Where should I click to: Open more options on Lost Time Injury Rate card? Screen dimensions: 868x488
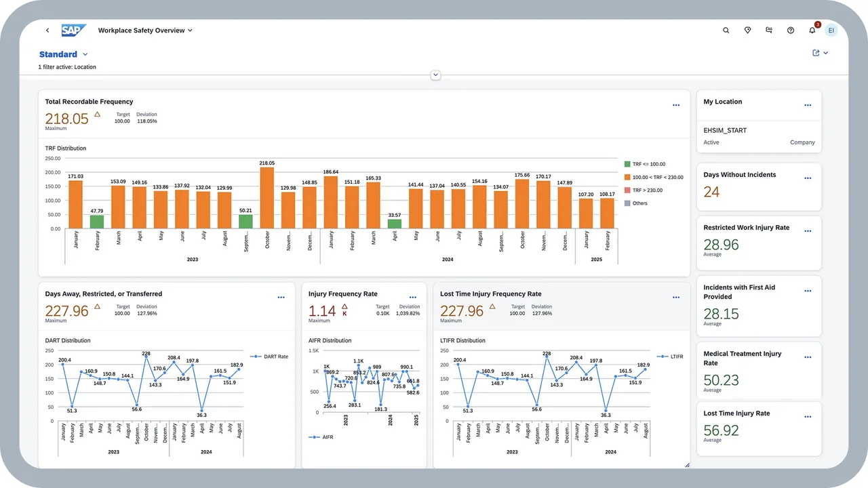coord(808,417)
